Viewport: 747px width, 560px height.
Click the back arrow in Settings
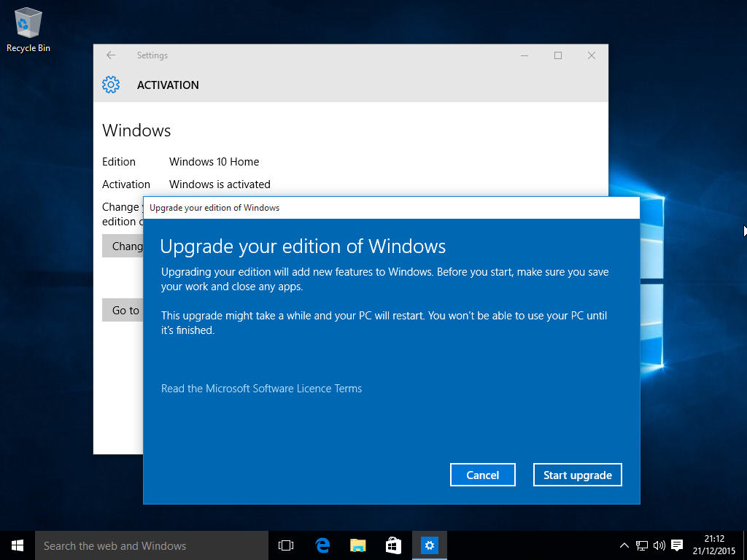point(110,55)
